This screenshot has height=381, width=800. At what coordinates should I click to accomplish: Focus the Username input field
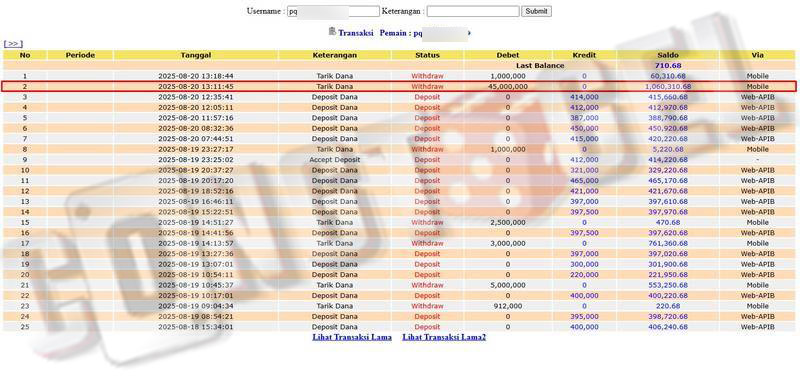[x=333, y=11]
